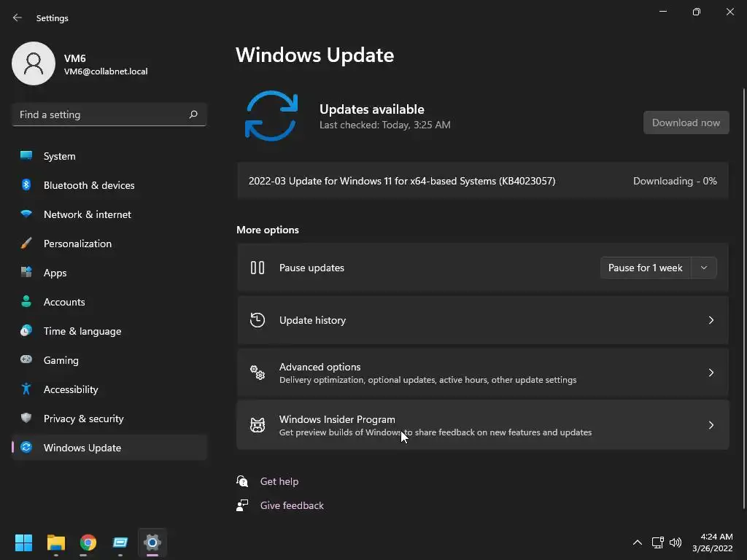747x560 pixels.
Task: Open the System settings category label
Action: click(60, 156)
